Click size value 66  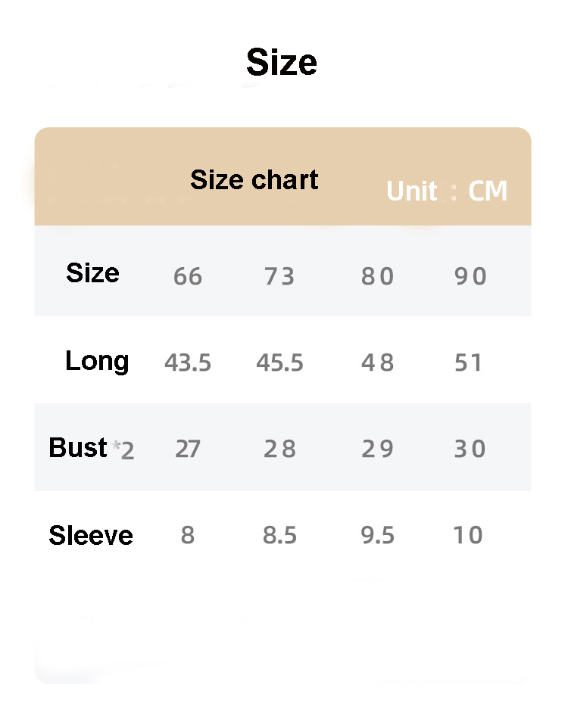tap(188, 276)
